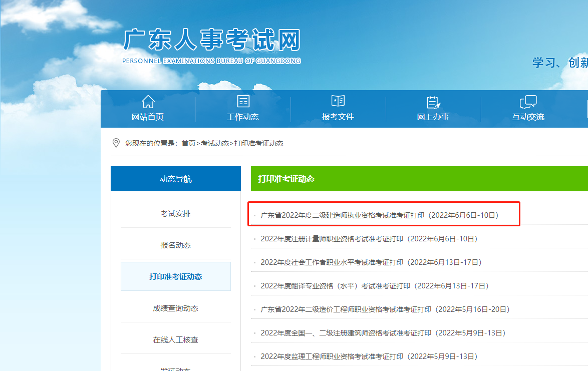The image size is (588, 371).
Task: Open the 二级造价工程师 admission ticket notice
Action: 385,309
